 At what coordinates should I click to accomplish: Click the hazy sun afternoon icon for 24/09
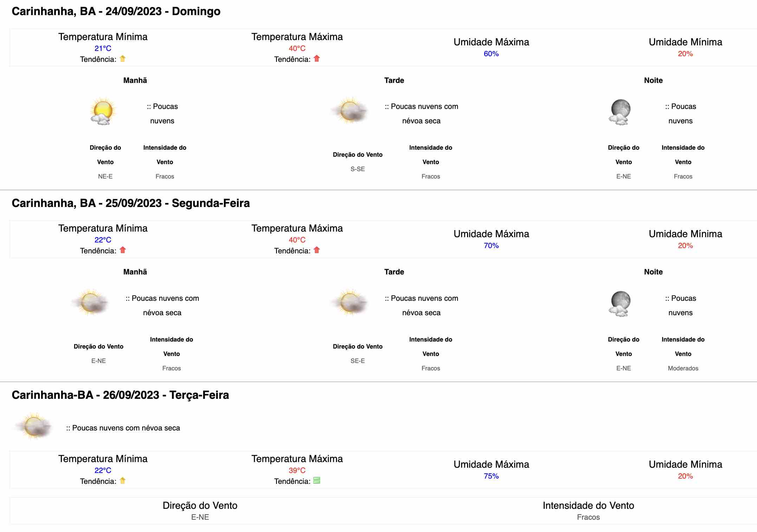350,111
